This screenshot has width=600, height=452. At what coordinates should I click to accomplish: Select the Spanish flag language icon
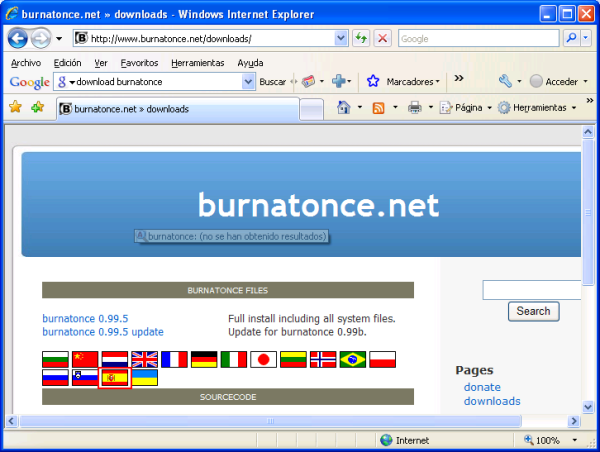pos(115,378)
